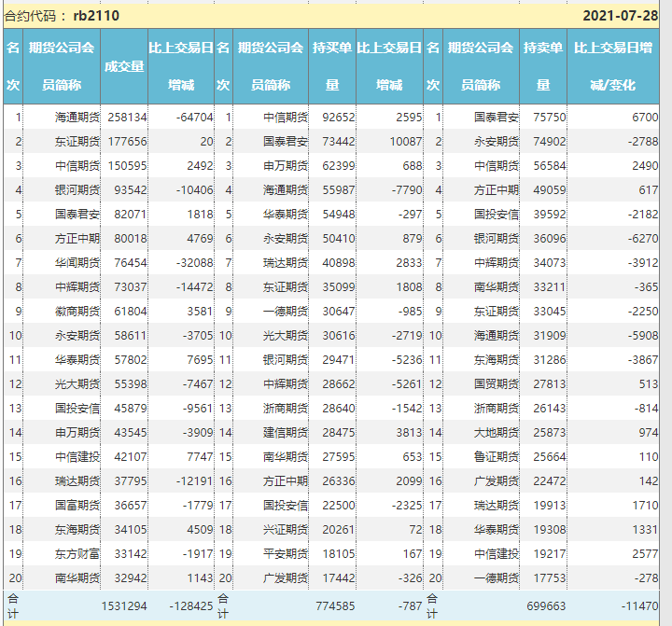Image resolution: width=672 pixels, height=626 pixels.
Task: Select 国贸期货 in the short position ranking
Action: 497,384
